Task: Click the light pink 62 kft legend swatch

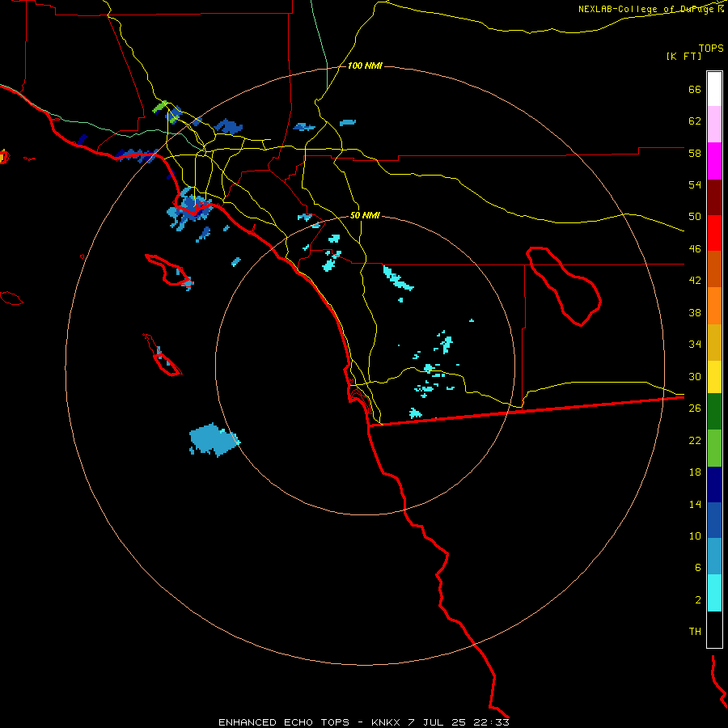Action: pyautogui.click(x=714, y=124)
